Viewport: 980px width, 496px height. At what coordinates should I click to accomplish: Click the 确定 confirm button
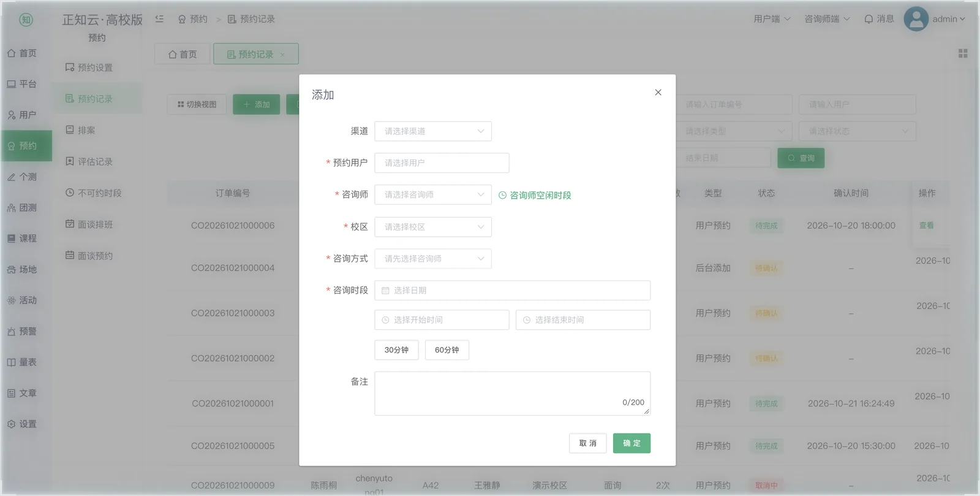[x=632, y=443]
